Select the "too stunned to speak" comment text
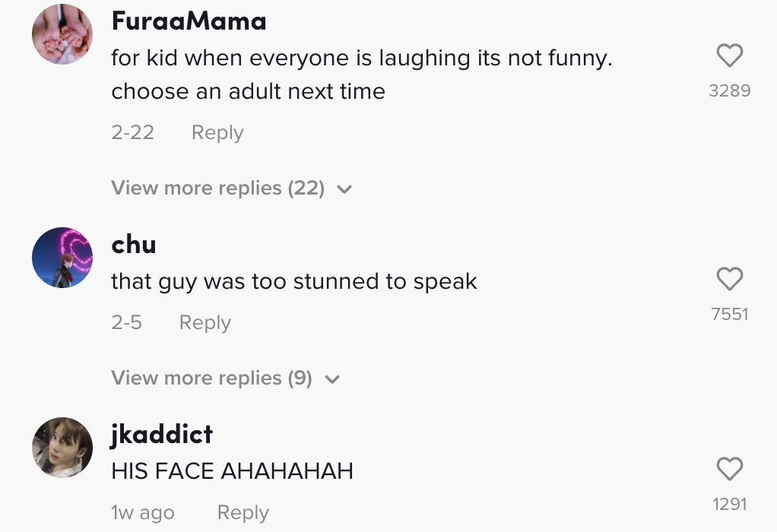Viewport: 777px width, 532px height. (x=294, y=281)
